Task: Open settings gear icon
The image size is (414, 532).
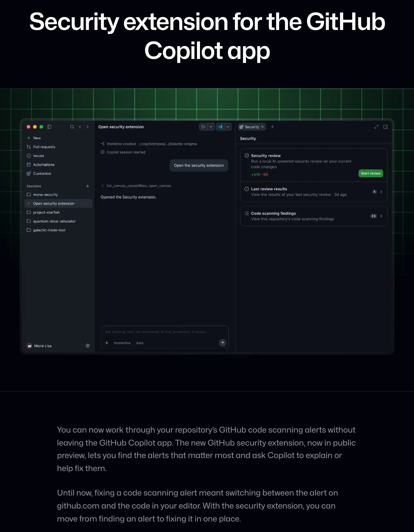Action: click(x=87, y=346)
